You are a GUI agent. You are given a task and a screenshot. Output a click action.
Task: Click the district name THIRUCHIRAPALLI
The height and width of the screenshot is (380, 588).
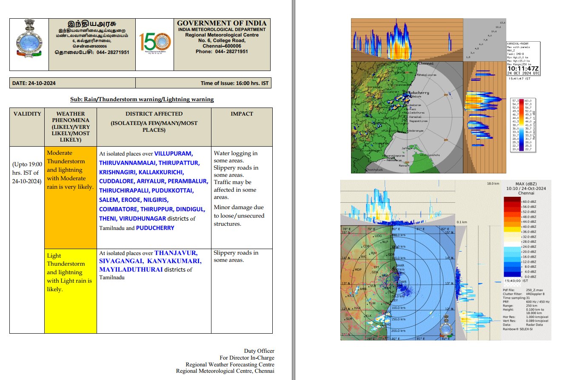pos(125,190)
